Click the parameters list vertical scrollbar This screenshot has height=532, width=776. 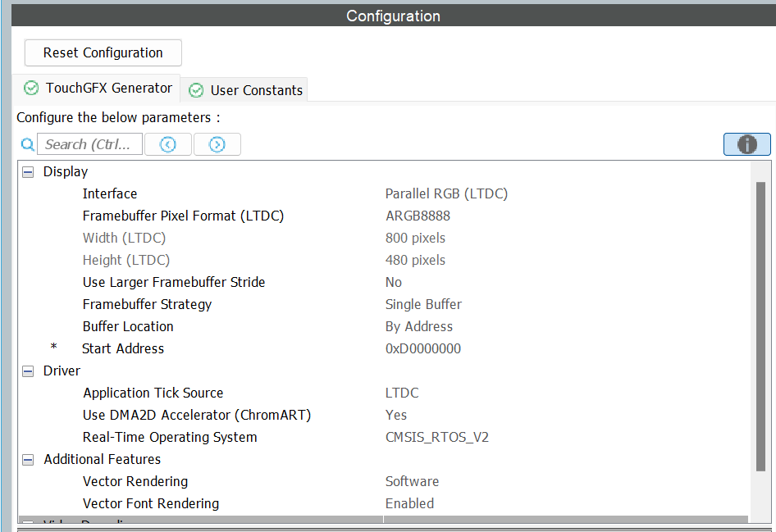[x=760, y=328]
